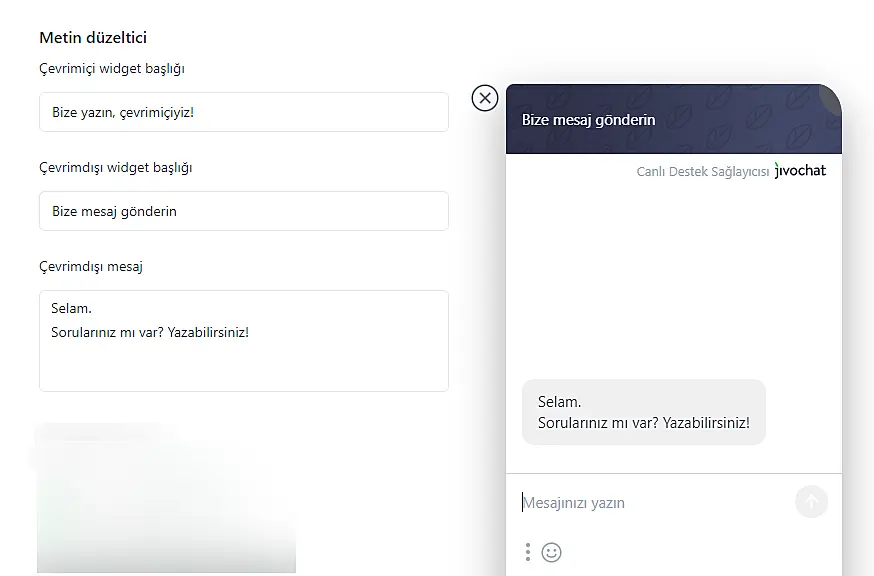Click the Metin düzeltici section heading
The height and width of the screenshot is (576, 874).
pyautogui.click(x=93, y=38)
